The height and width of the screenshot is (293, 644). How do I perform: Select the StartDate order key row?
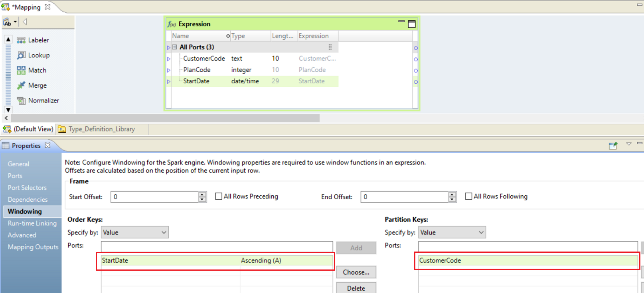(217, 261)
